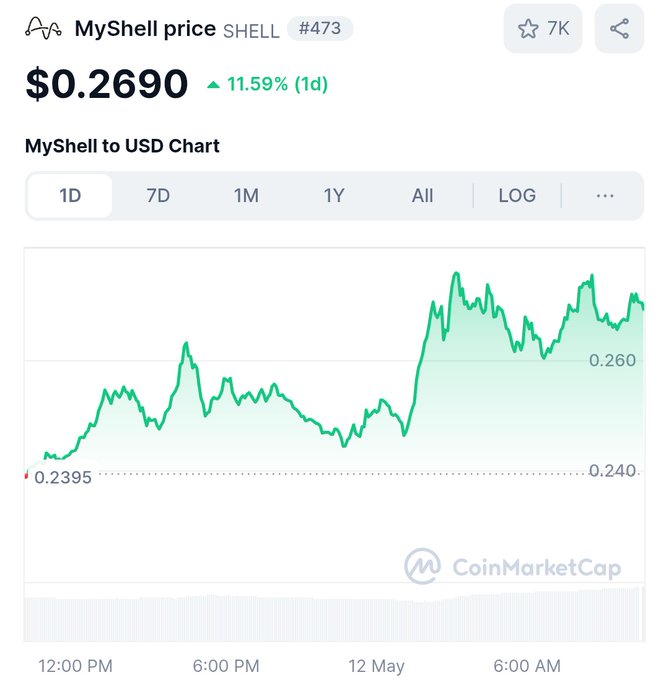
Task: Click the green price-change up arrow
Action: pyautogui.click(x=213, y=85)
